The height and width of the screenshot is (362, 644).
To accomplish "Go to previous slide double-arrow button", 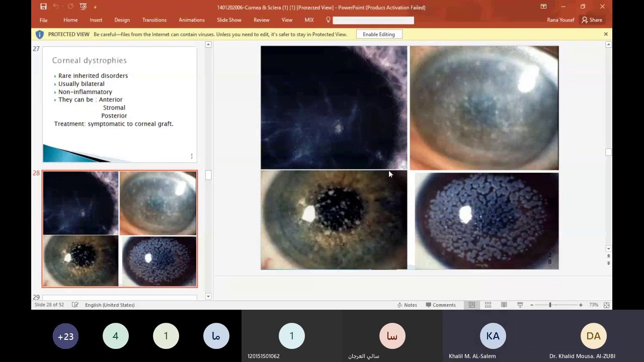I will tap(608, 256).
